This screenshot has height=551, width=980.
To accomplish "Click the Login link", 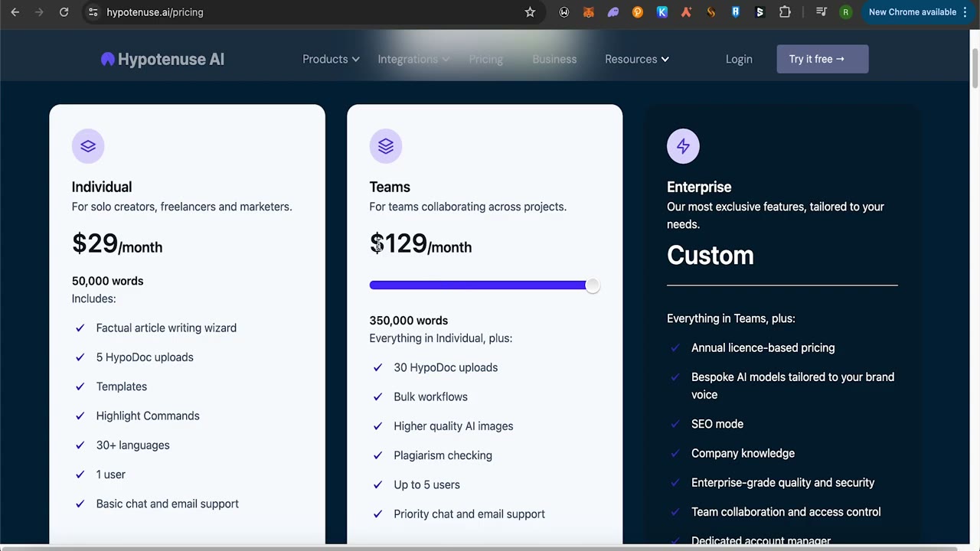I will [739, 59].
